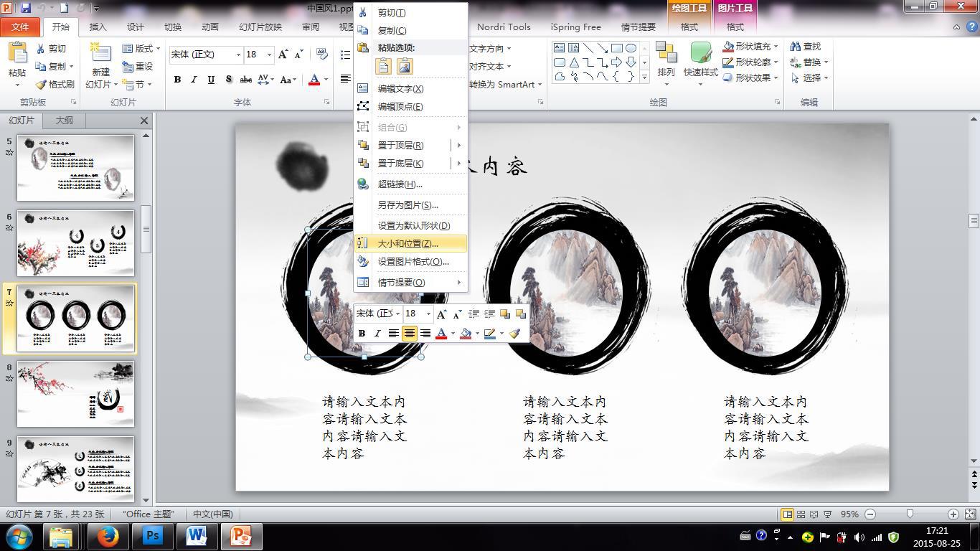
Task: Toggle bold in the ribbon font group
Action: pos(177,80)
